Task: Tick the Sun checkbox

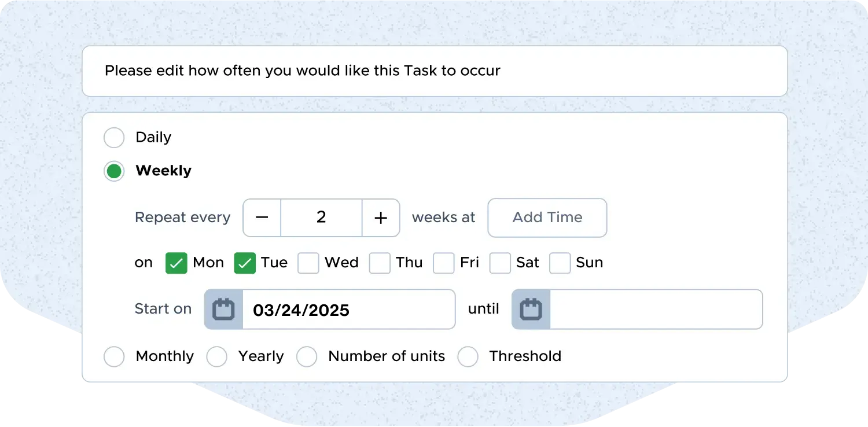Action: [560, 263]
